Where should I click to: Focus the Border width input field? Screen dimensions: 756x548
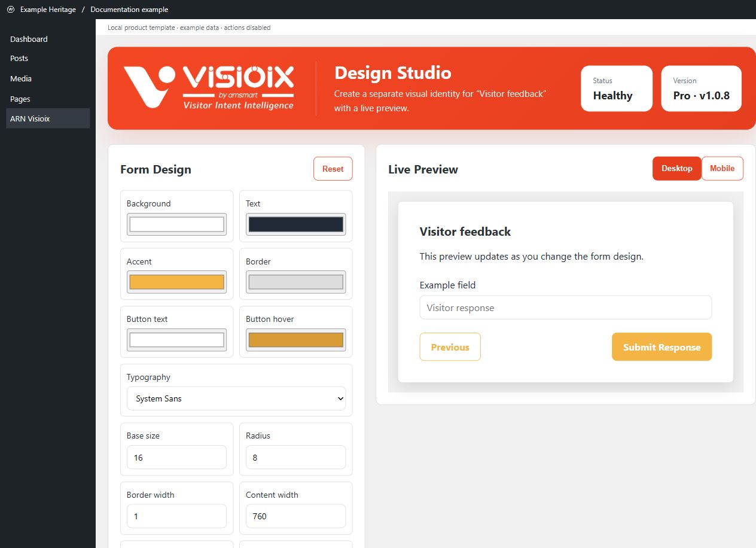[x=176, y=516]
